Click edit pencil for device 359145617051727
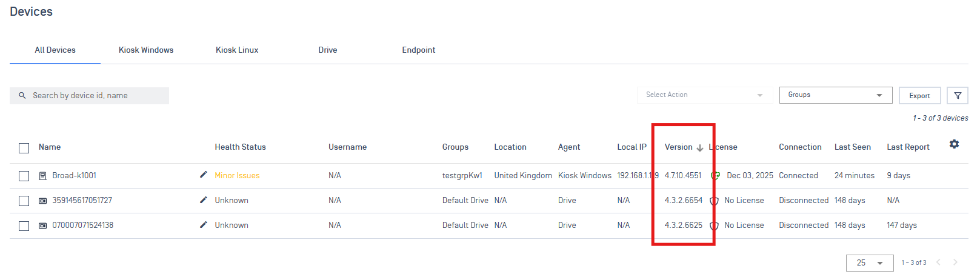Image resolution: width=980 pixels, height=274 pixels. click(204, 199)
